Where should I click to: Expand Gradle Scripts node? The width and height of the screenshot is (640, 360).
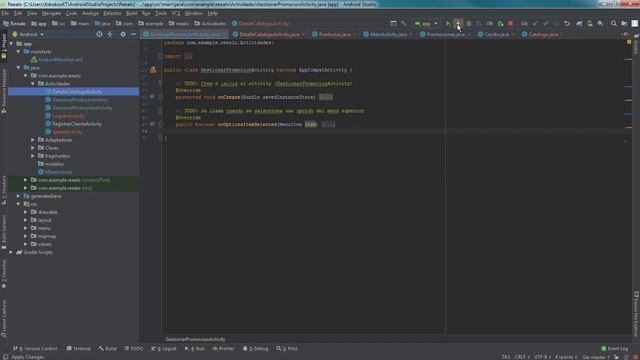(11, 252)
